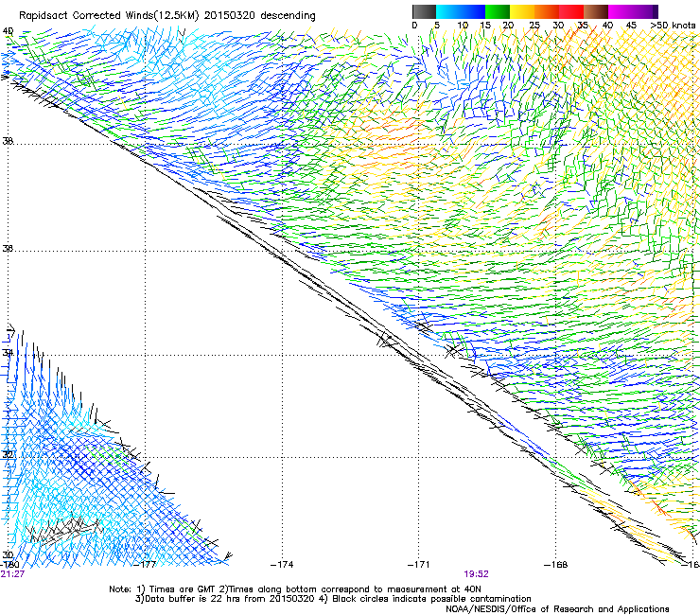
Task: Click the '34' latitude axis label
Action: click(8, 353)
